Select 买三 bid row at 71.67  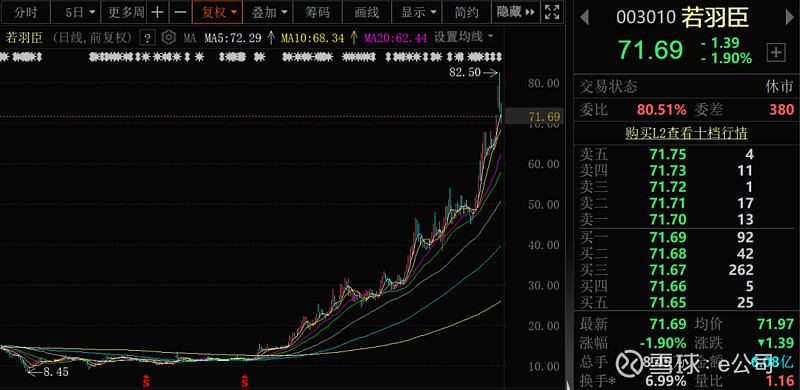tap(686, 270)
